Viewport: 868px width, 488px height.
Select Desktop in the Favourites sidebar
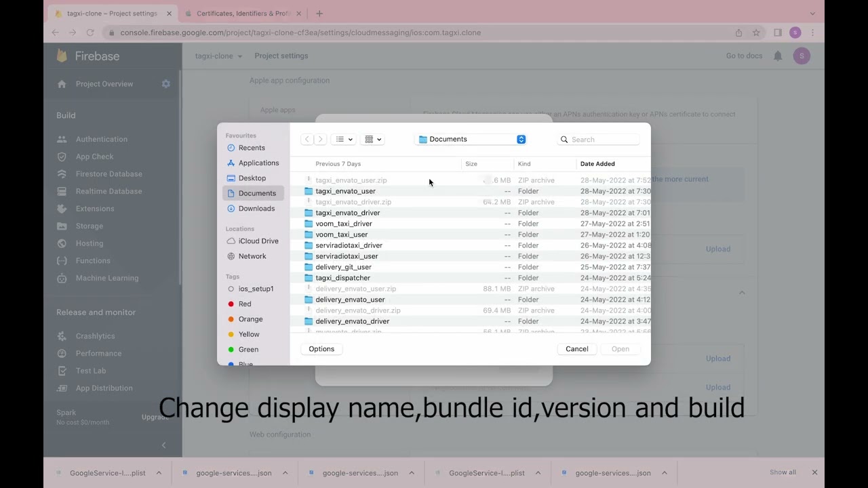tap(251, 178)
